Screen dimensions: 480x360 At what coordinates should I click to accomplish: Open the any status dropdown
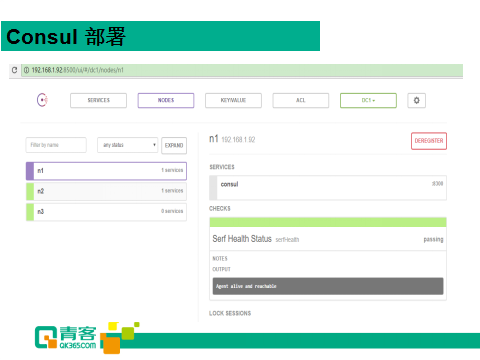(x=127, y=145)
